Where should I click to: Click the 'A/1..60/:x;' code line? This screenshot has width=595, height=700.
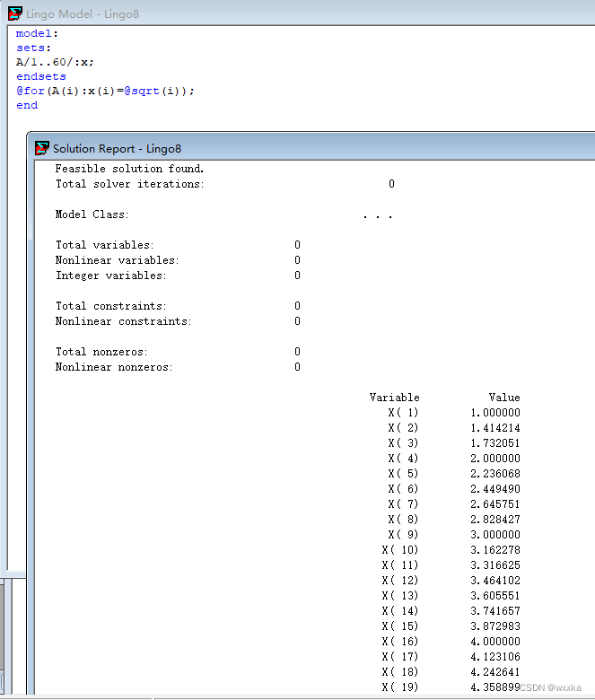click(55, 62)
